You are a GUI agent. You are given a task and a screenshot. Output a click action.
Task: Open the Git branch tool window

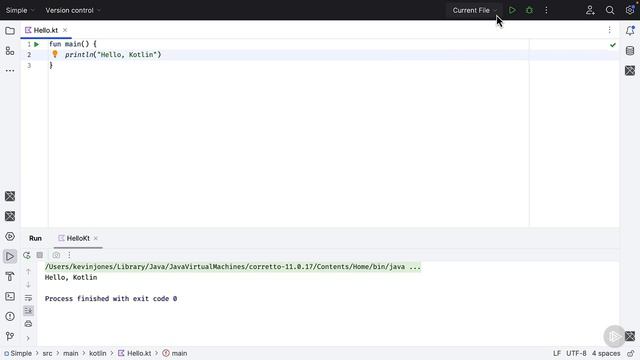(x=10, y=336)
